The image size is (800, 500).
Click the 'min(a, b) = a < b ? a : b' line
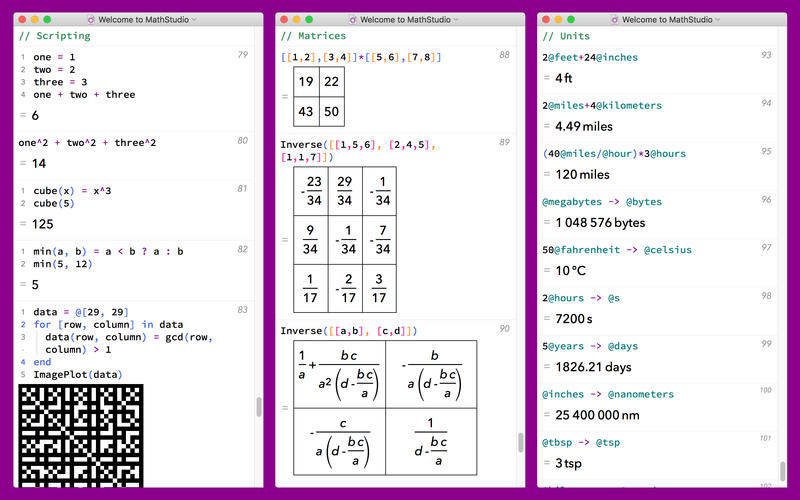(108, 252)
